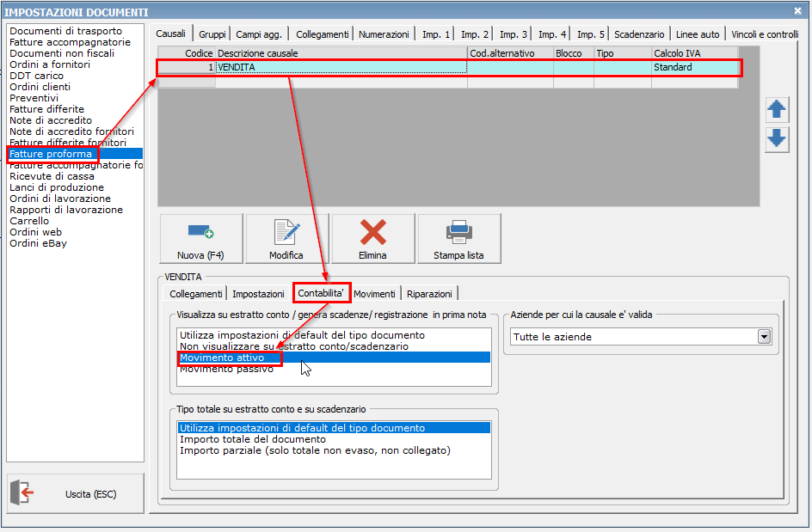Select Documenti di trasporto in list
812x532 pixels.
coord(65,31)
